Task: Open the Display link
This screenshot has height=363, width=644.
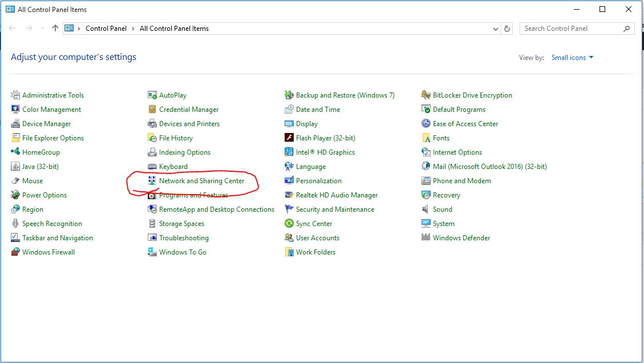Action: pos(307,124)
